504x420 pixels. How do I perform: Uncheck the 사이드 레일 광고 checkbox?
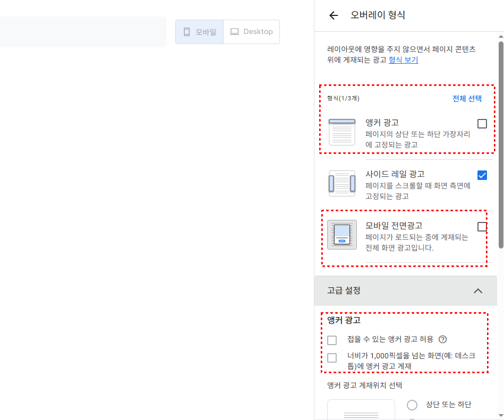point(482,175)
